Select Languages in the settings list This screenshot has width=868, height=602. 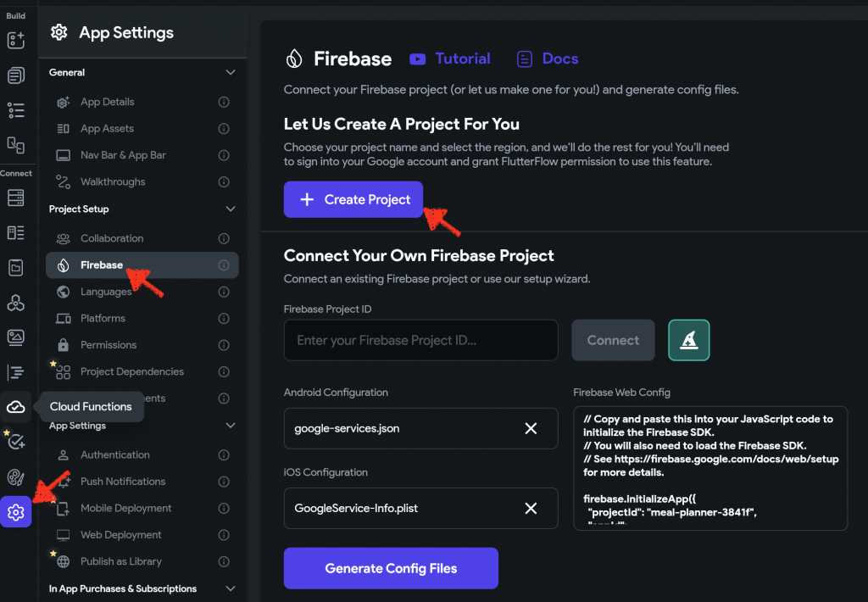(106, 292)
